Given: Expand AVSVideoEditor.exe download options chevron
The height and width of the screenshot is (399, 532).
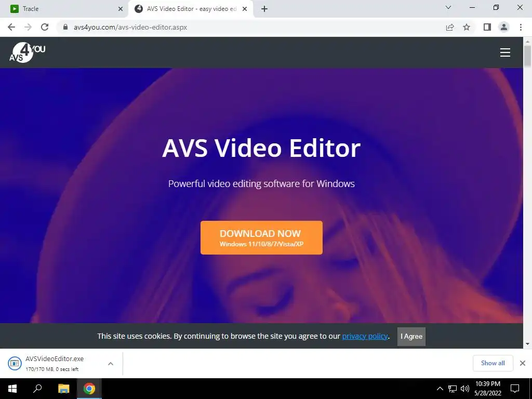Looking at the screenshot, I should (111, 363).
